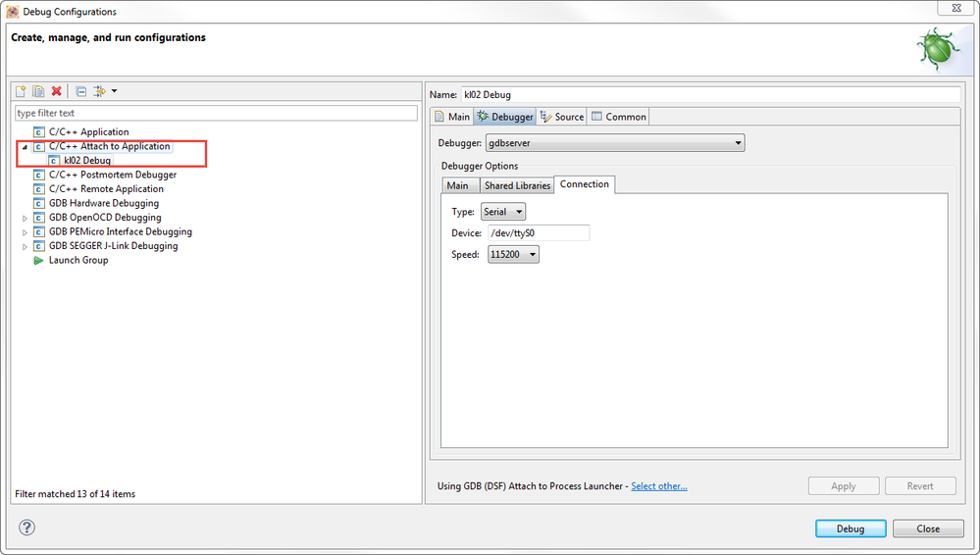Click the C/C++ Remote Application item icon
Image resolution: width=980 pixels, height=555 pixels.
pos(39,188)
